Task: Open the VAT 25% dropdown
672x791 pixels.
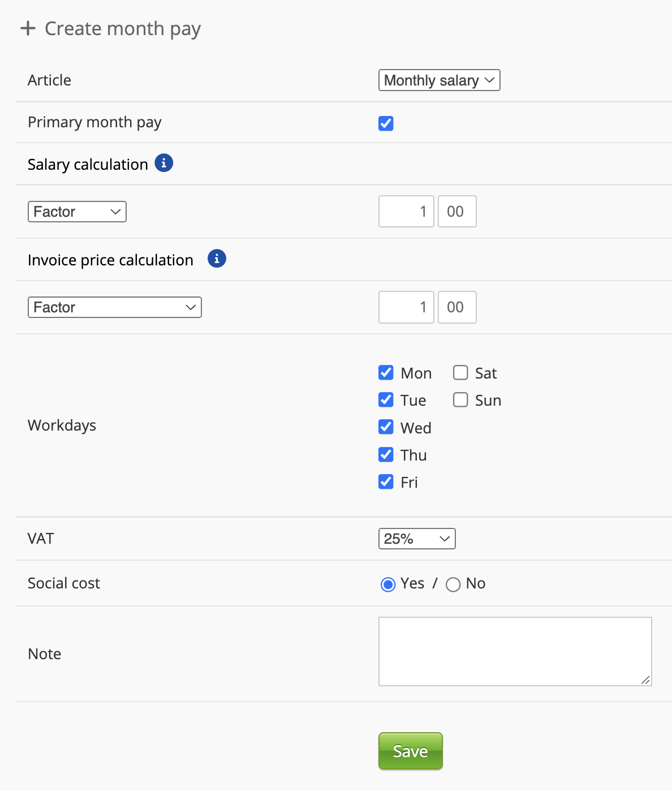Action: coord(417,539)
